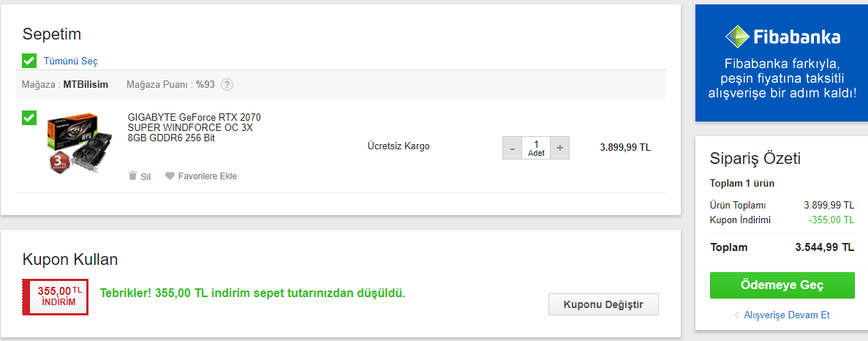Image resolution: width=868 pixels, height=341 pixels.
Task: Click the trash icon to delete the product
Action: 132,176
